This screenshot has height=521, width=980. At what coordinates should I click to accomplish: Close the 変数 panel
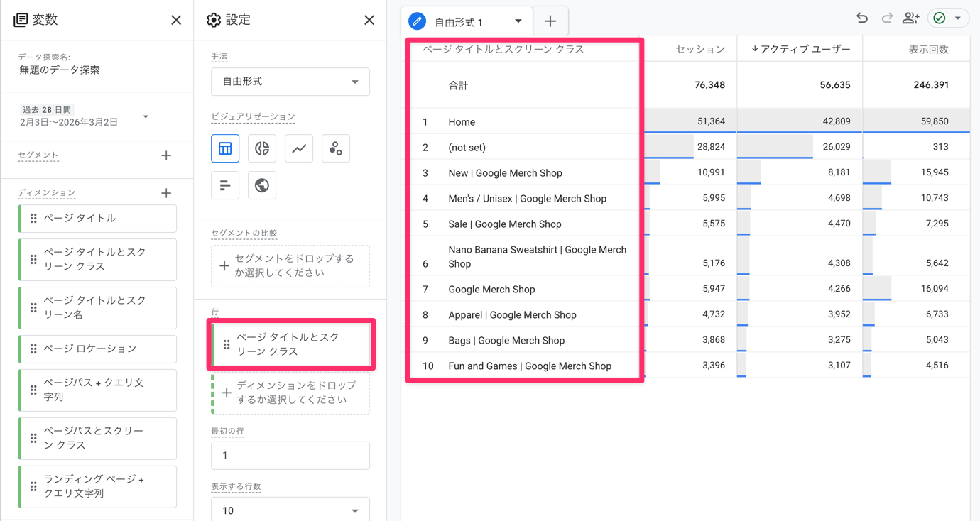click(x=176, y=21)
